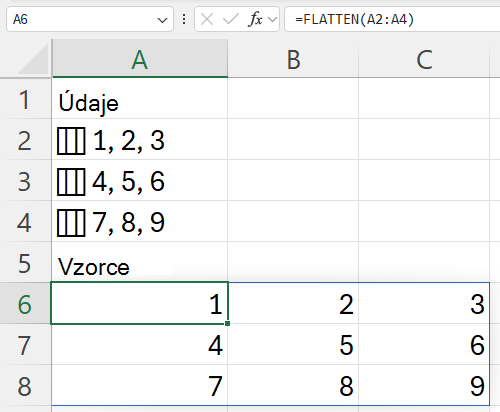The height and width of the screenshot is (412, 500).
Task: Click the vertical dots handle beside Name Box
Action: pos(184,19)
